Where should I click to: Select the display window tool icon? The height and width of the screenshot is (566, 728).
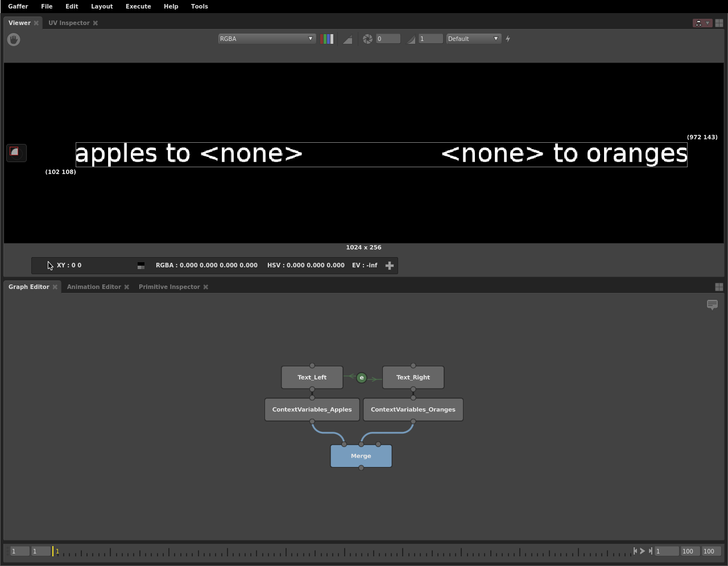click(15, 152)
